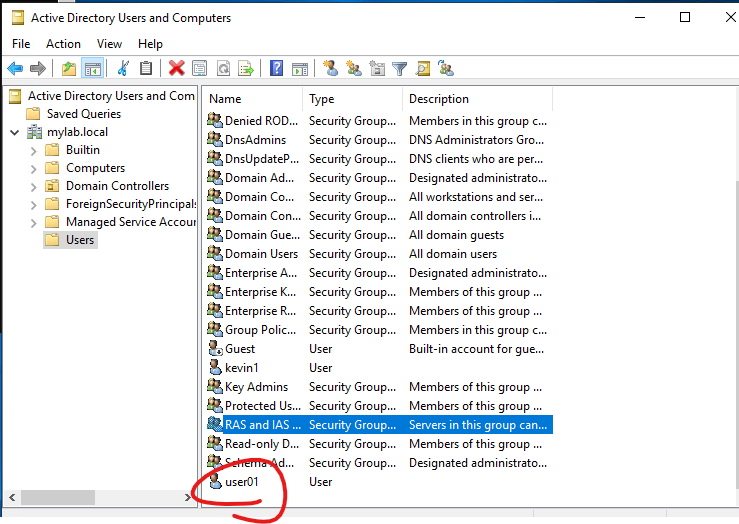
Task: Delete selected object with red X
Action: (x=177, y=69)
